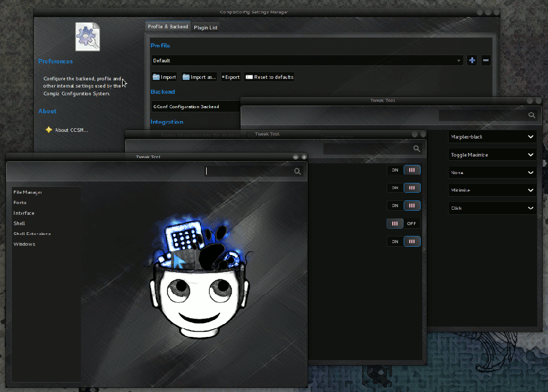Click search icon in rear Tweak Tool window
Image resolution: width=548 pixels, height=392 pixels.
(532, 115)
